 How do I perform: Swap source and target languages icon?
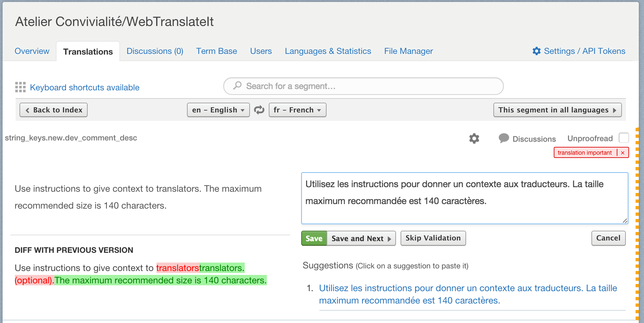pyautogui.click(x=259, y=110)
